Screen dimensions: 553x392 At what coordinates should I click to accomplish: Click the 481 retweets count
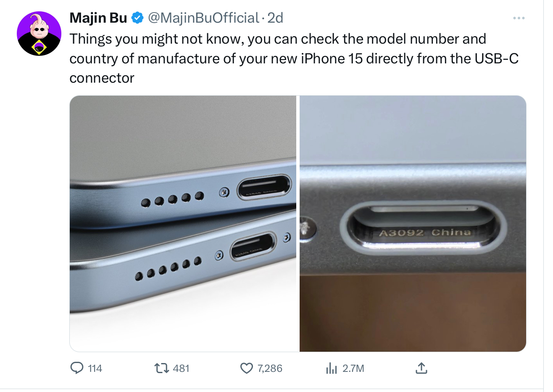point(181,368)
